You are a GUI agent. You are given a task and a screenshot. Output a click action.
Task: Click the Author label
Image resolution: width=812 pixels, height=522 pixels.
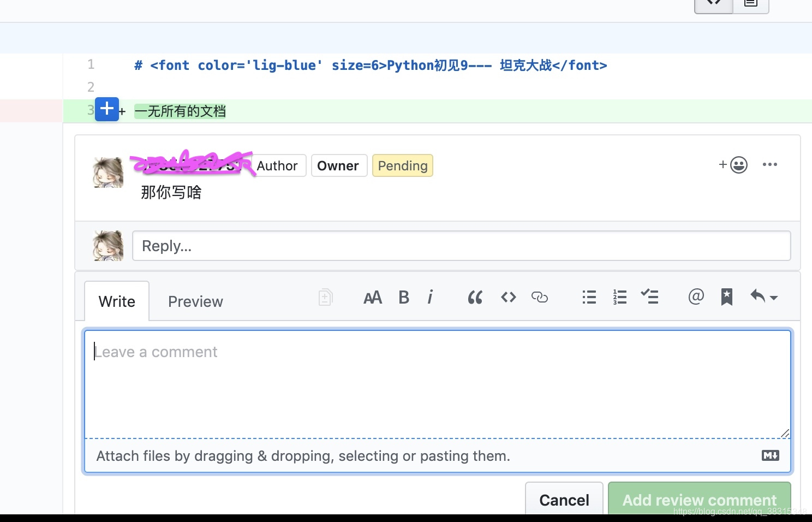click(277, 165)
